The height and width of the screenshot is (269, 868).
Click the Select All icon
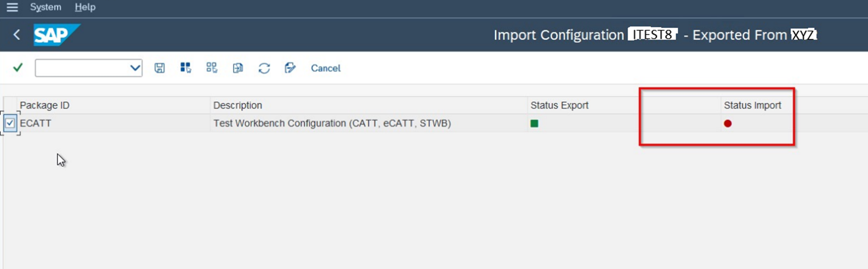point(185,68)
